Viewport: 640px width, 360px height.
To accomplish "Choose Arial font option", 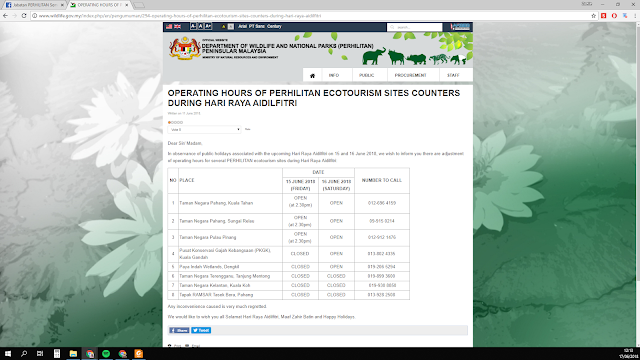I will 242,27.
